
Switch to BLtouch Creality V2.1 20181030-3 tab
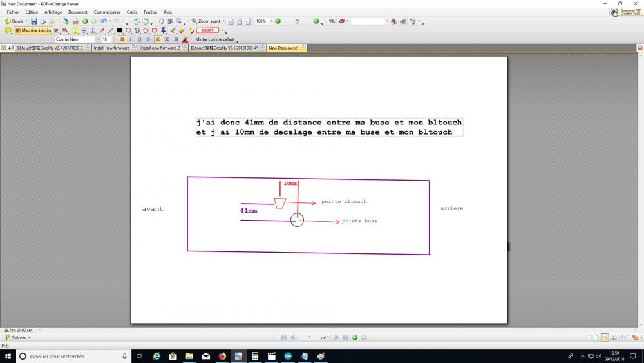50,48
